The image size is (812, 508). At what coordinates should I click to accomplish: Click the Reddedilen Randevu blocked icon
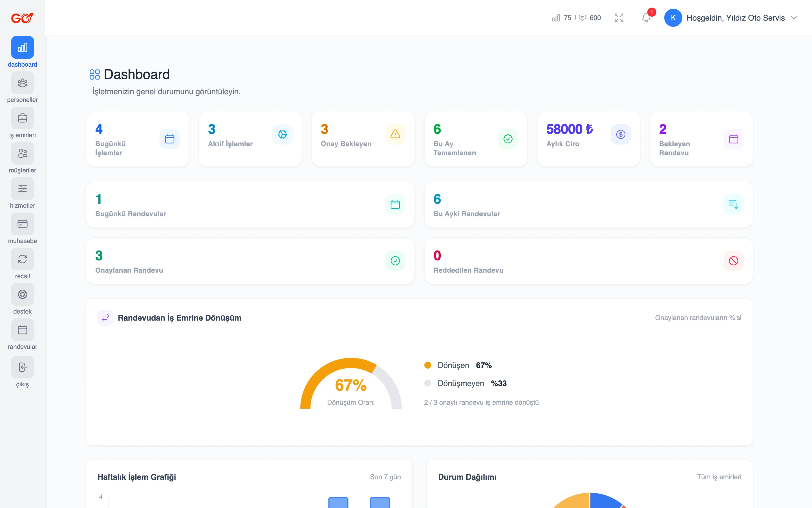(734, 261)
